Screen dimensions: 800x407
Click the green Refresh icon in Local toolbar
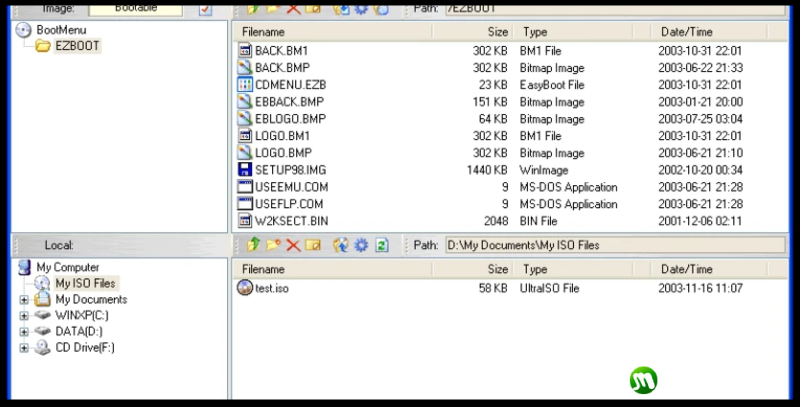pos(382,245)
